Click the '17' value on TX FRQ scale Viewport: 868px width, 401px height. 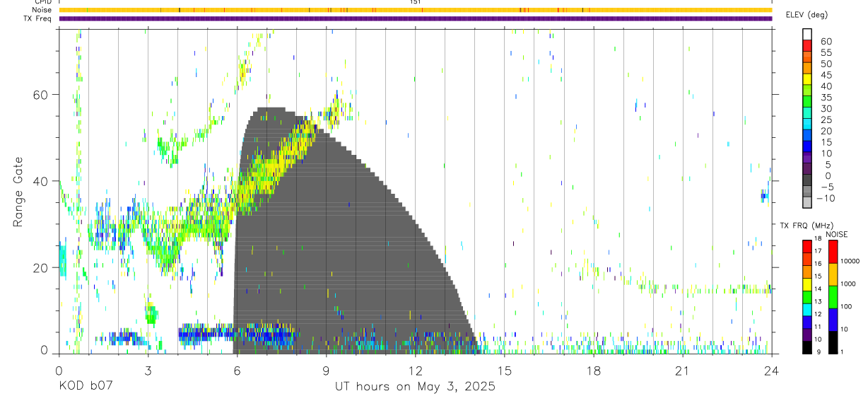coord(817,250)
